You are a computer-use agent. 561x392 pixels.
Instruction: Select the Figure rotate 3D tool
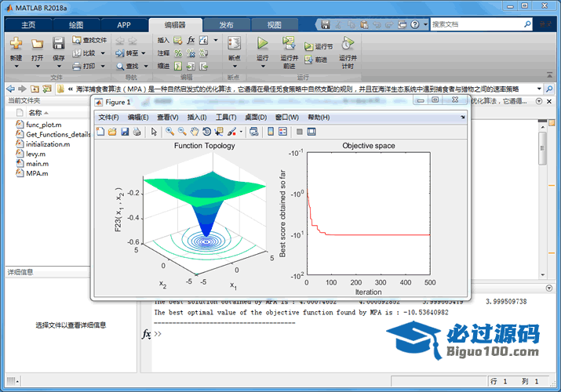point(206,132)
